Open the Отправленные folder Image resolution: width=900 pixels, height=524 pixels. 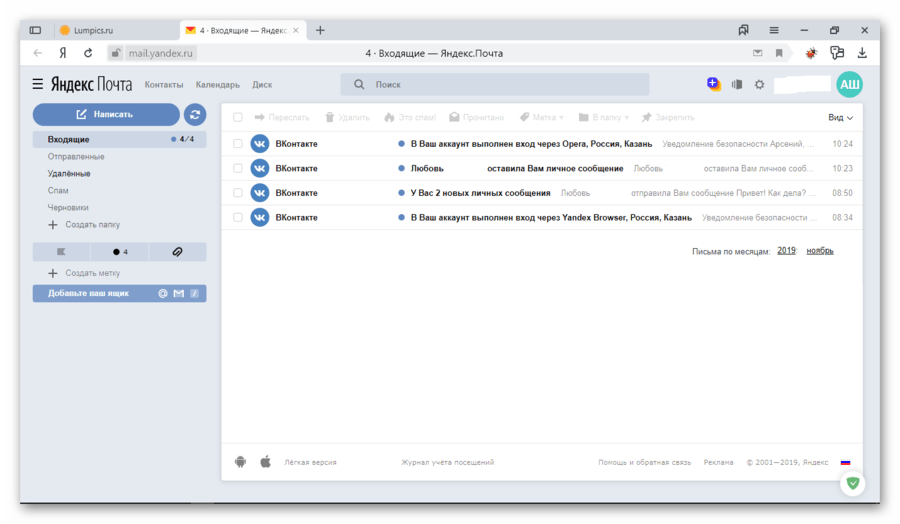pos(76,156)
